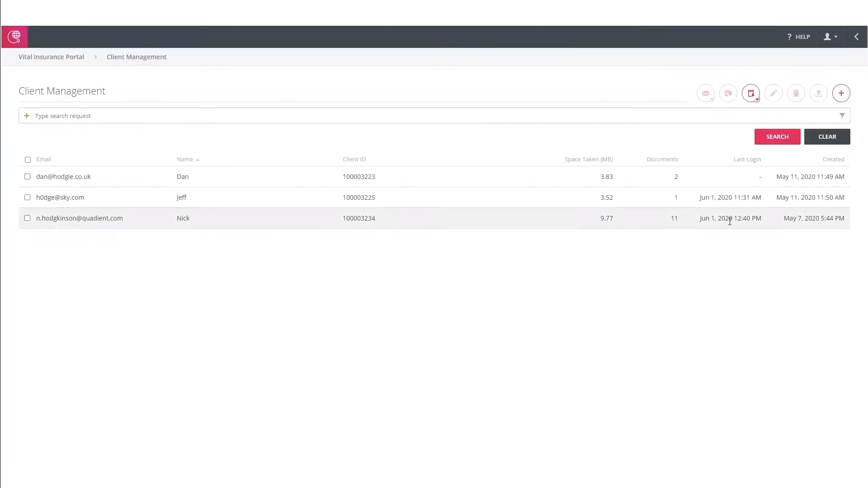Open the send email action icon

pyautogui.click(x=706, y=93)
